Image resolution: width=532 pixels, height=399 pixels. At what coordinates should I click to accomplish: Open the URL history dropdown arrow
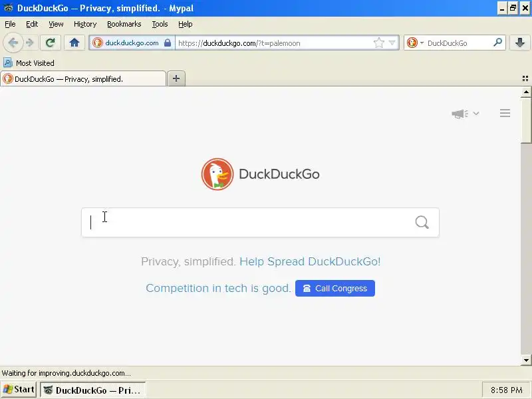(x=392, y=43)
